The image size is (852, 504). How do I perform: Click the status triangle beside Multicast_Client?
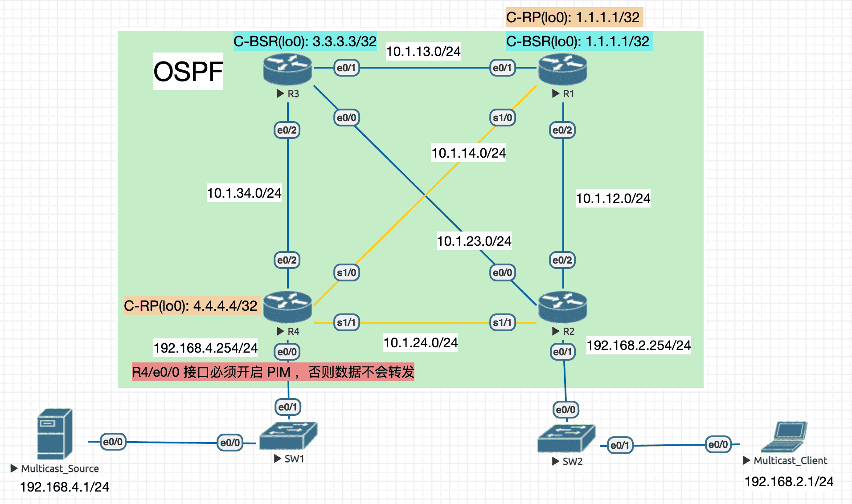point(747,460)
